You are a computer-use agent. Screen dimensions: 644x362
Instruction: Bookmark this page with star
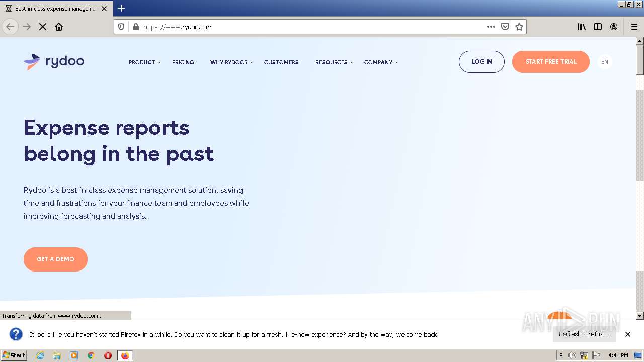tap(519, 27)
